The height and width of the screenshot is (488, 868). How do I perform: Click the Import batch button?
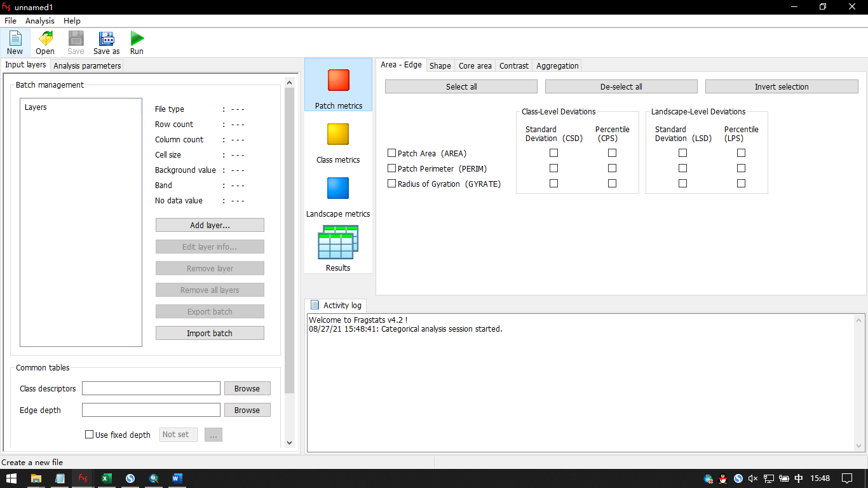pyautogui.click(x=210, y=334)
